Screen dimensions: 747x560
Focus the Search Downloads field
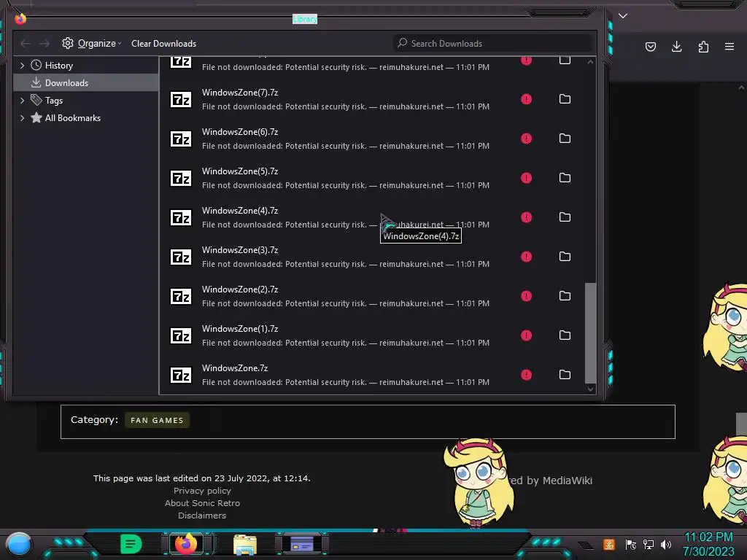point(492,43)
